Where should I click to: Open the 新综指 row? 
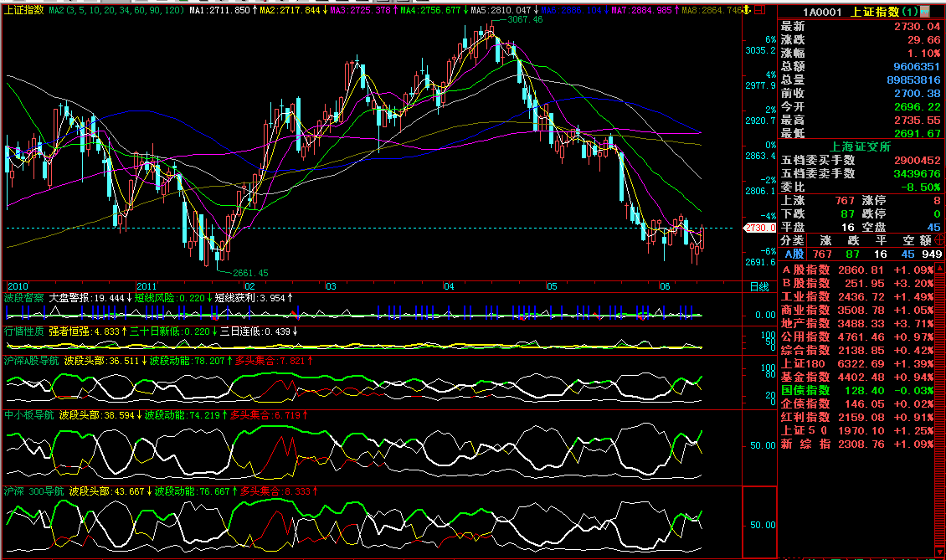(x=857, y=444)
